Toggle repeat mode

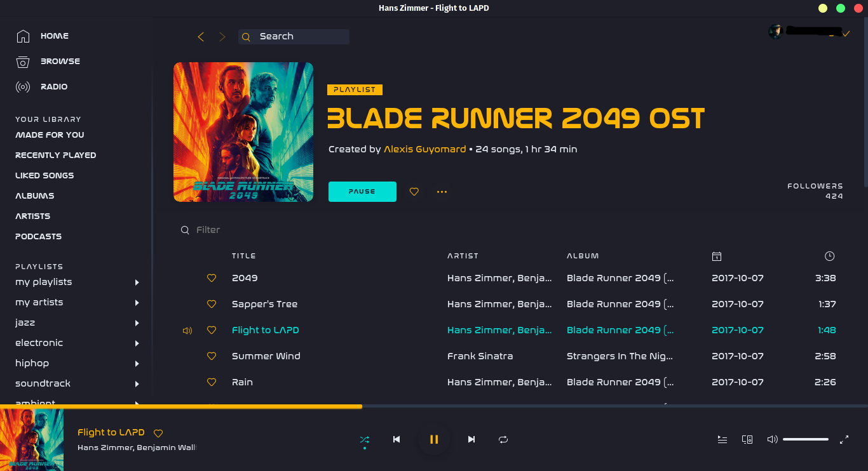coord(503,439)
